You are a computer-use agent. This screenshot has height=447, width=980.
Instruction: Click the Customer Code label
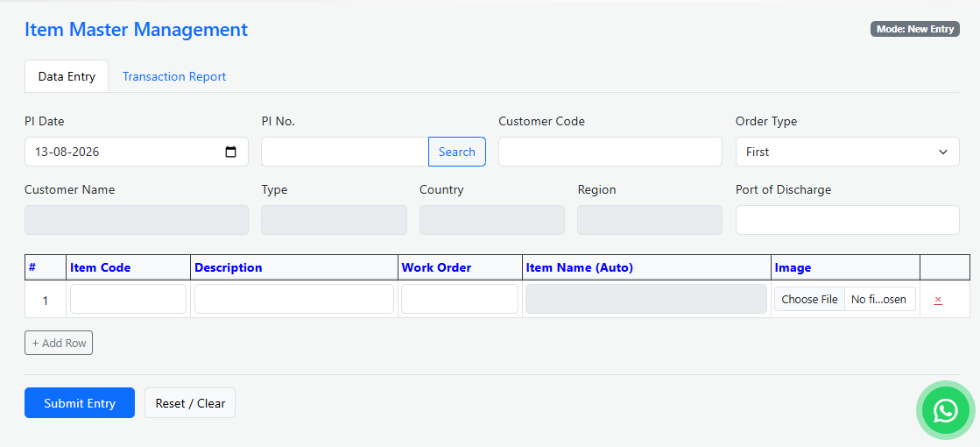(542, 121)
